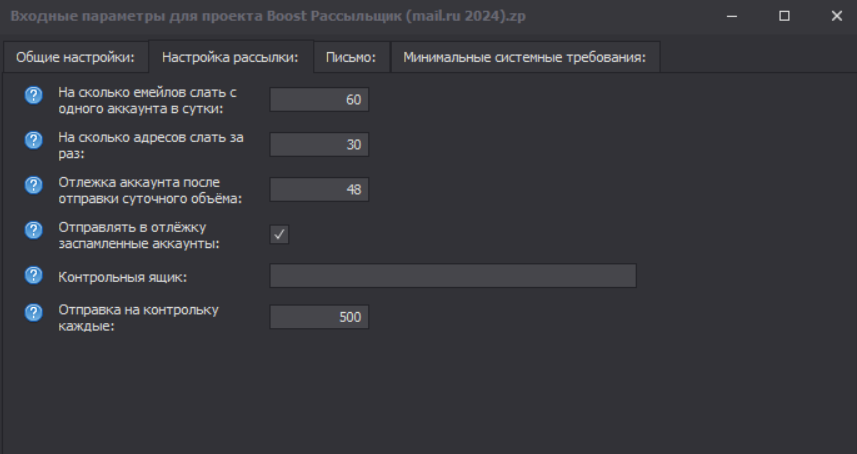Image resolution: width=857 pixels, height=454 pixels.
Task: Open Минимальные системные требования tab
Action: coord(524,57)
